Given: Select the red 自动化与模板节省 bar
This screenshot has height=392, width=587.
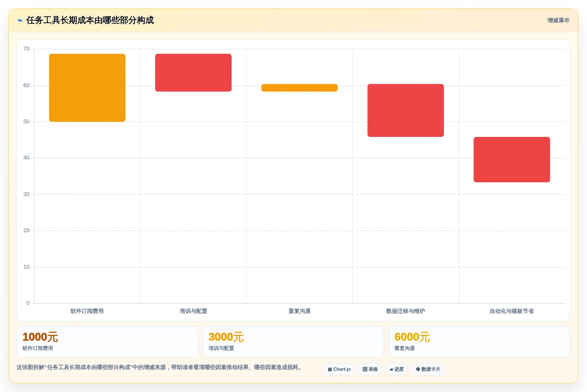Looking at the screenshot, I should (x=512, y=159).
